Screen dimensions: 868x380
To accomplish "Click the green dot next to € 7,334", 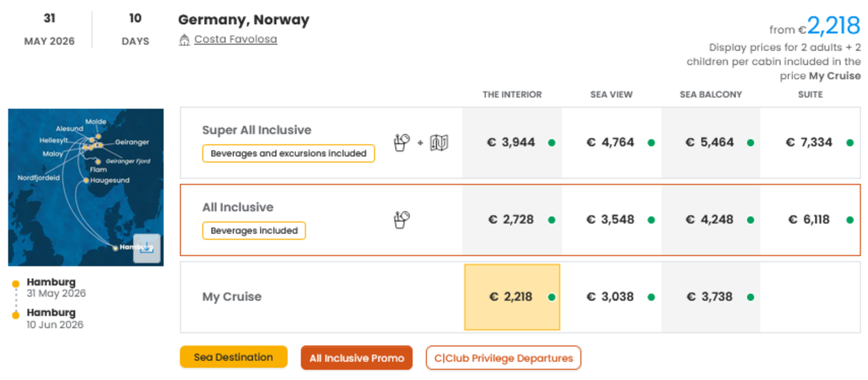I will [x=850, y=142].
